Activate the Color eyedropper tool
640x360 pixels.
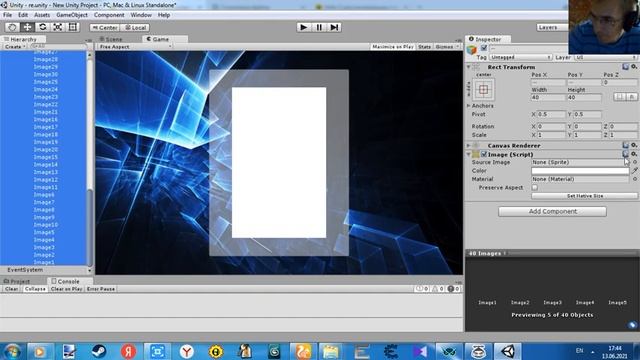point(635,171)
